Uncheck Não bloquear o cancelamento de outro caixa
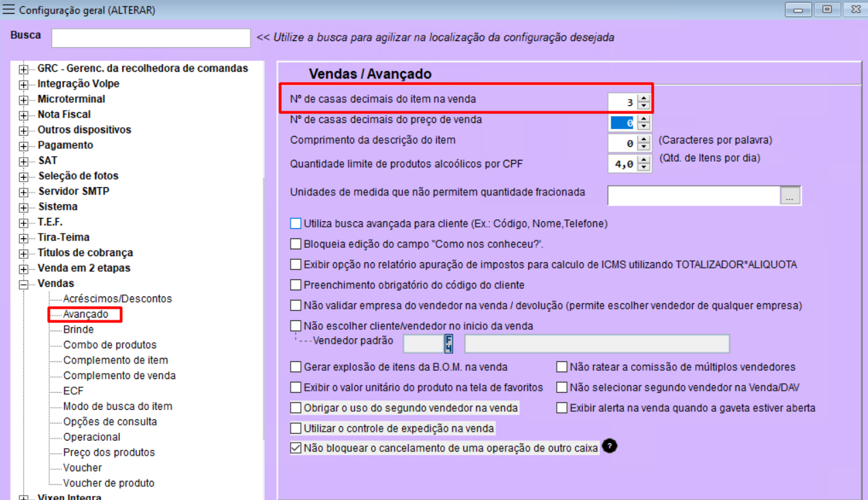Screen dimensions: 868x500 tap(295, 449)
